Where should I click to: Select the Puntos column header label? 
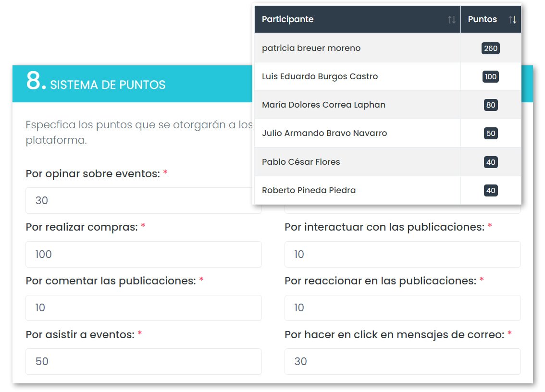[482, 19]
